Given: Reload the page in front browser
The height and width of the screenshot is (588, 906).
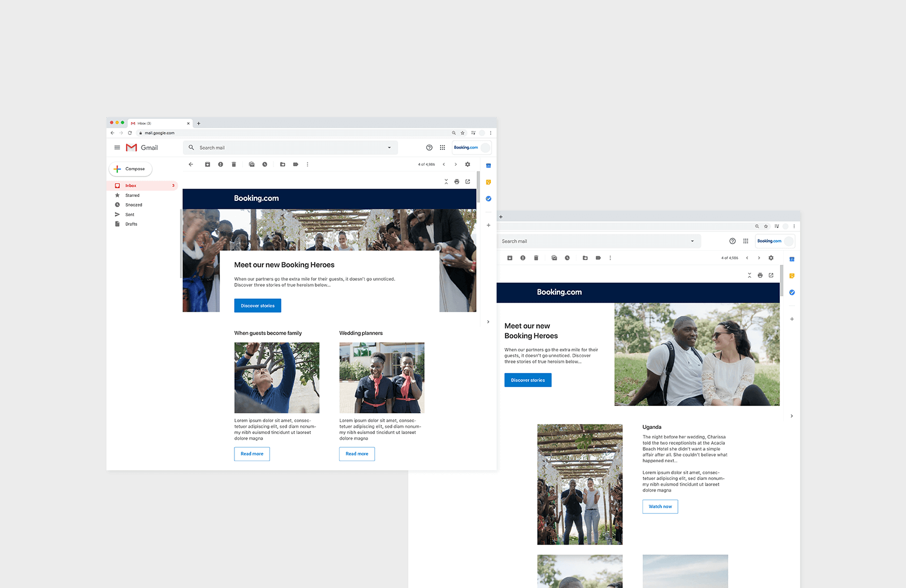Looking at the screenshot, I should click(130, 133).
